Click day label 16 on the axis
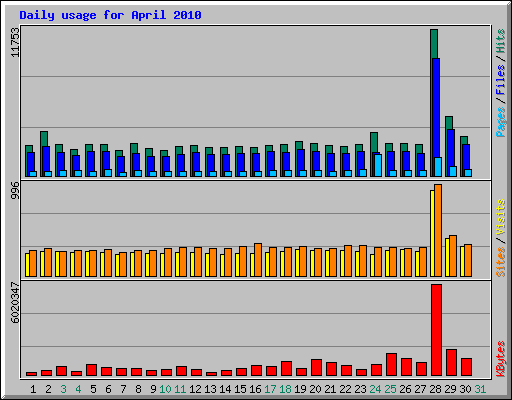Screen dimensions: 512x400 [x=255, y=389]
